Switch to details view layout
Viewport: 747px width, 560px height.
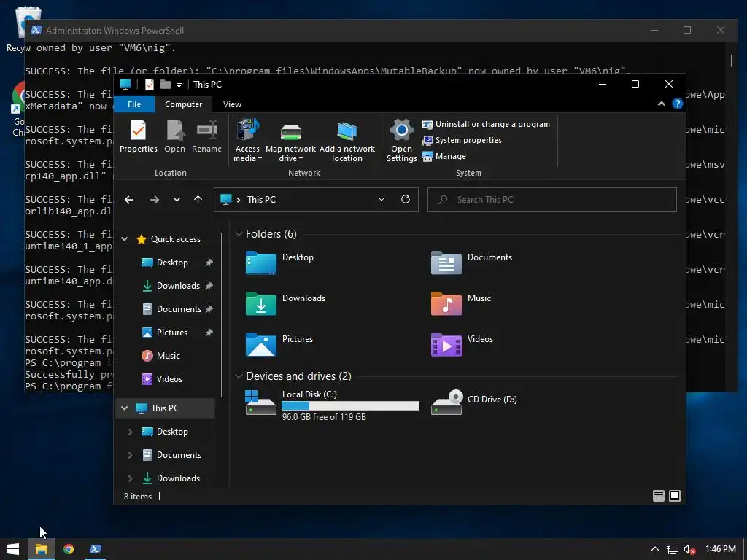[x=659, y=496]
